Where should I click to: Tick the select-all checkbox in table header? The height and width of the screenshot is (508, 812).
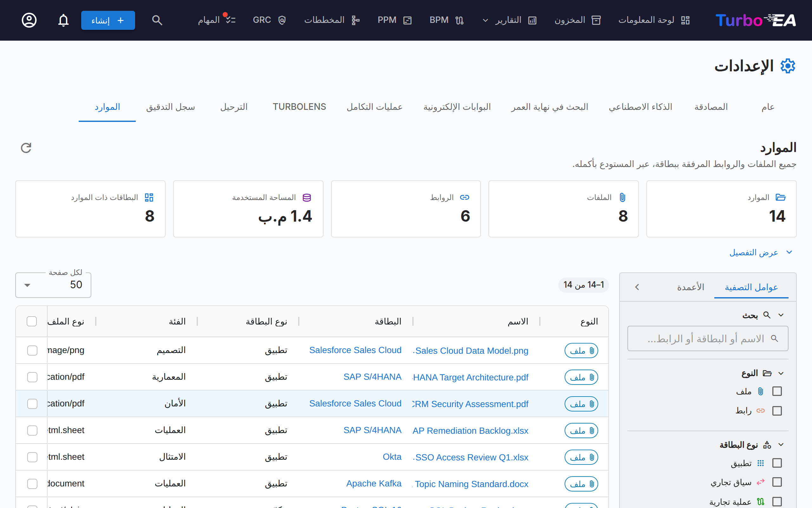pos(31,322)
